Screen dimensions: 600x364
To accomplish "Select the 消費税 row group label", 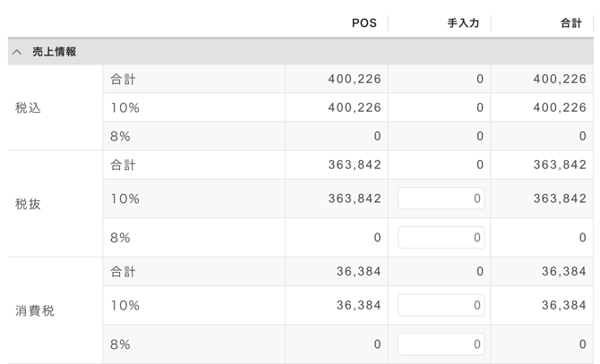I will click(x=35, y=310).
